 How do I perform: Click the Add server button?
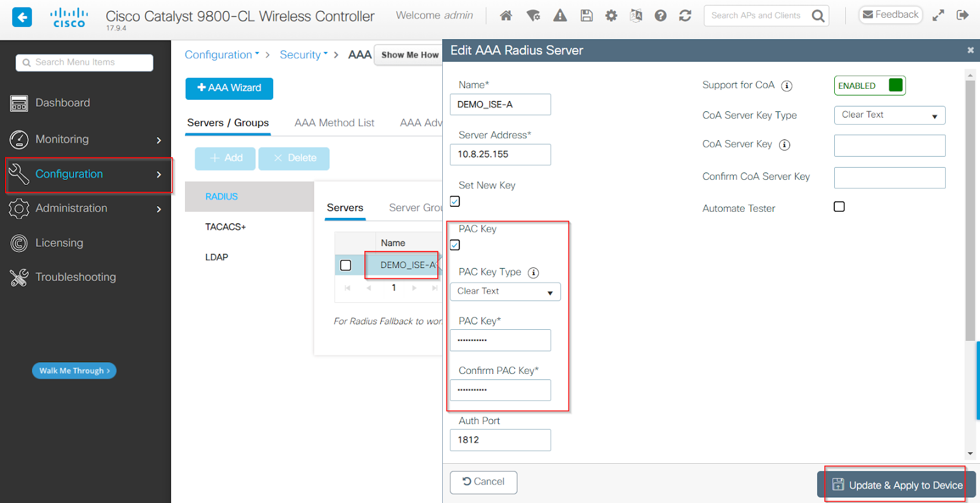225,158
